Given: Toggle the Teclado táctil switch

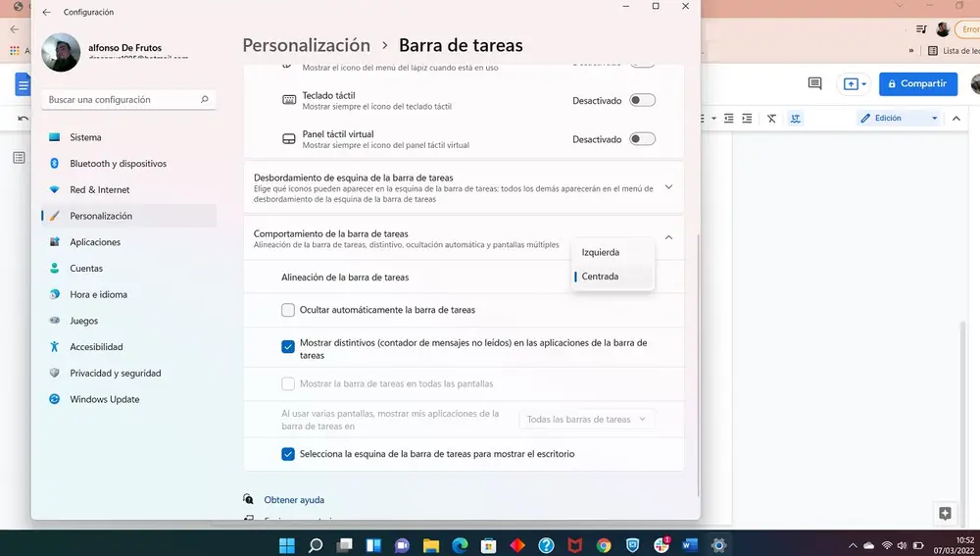Looking at the screenshot, I should 642,100.
